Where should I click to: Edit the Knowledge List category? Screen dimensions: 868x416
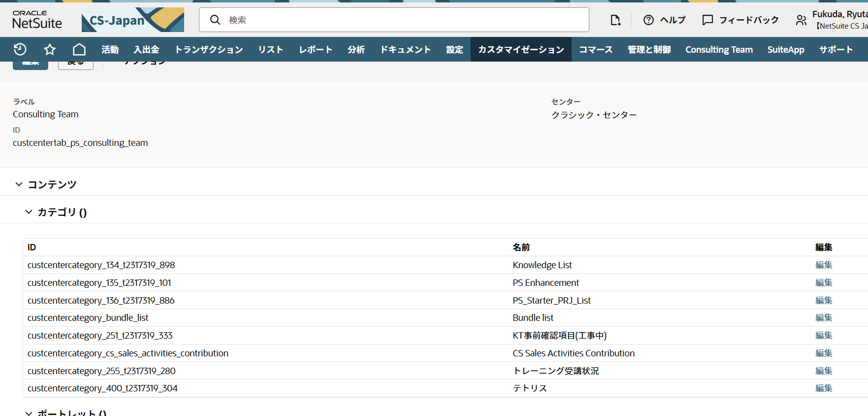click(x=824, y=265)
